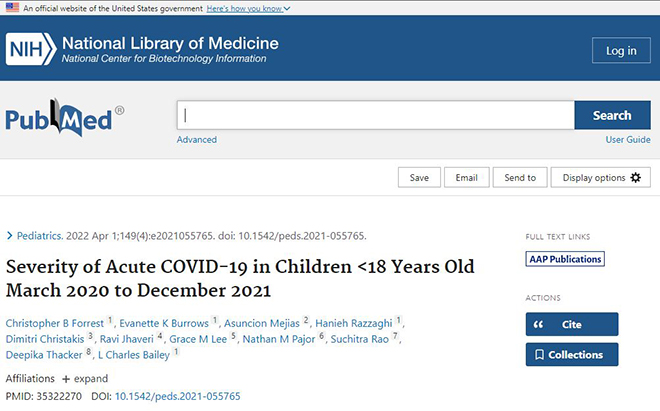Open the Pediatrics journal menu
This screenshot has width=660, height=411.
[40, 236]
